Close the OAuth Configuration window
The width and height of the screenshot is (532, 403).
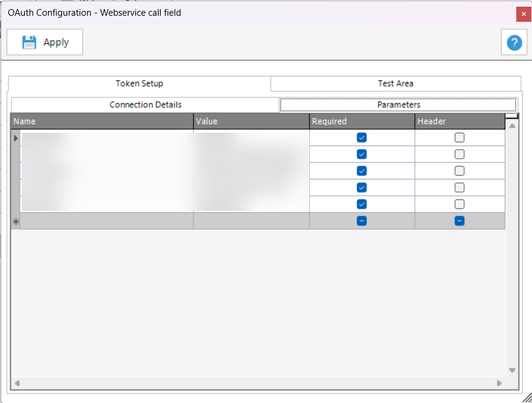[524, 13]
